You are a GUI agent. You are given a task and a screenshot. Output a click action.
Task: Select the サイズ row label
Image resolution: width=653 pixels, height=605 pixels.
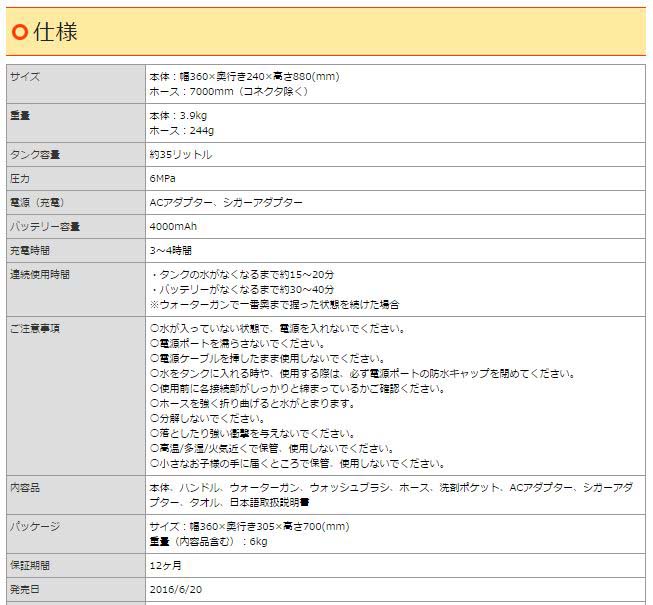25,77
